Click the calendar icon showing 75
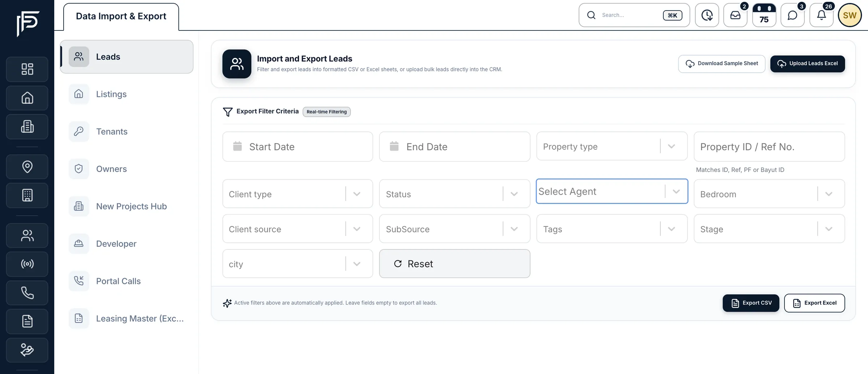Image resolution: width=868 pixels, height=374 pixels. point(764,15)
